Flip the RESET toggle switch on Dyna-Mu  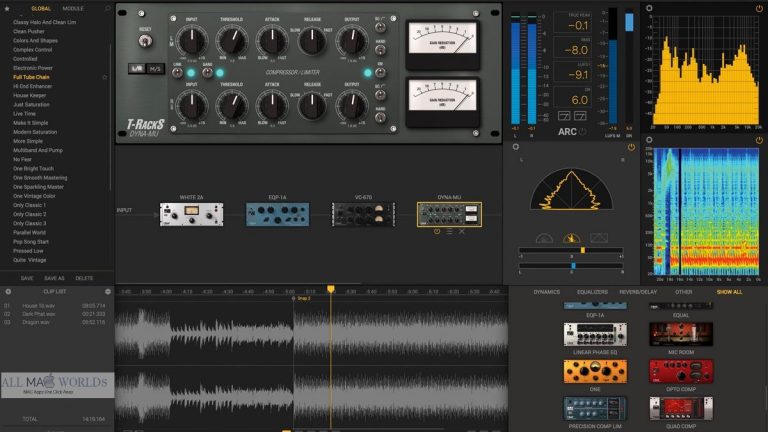tap(145, 41)
